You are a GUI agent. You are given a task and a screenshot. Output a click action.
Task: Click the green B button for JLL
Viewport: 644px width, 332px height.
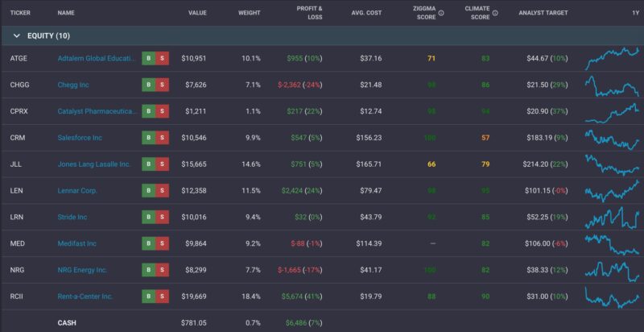(149, 164)
